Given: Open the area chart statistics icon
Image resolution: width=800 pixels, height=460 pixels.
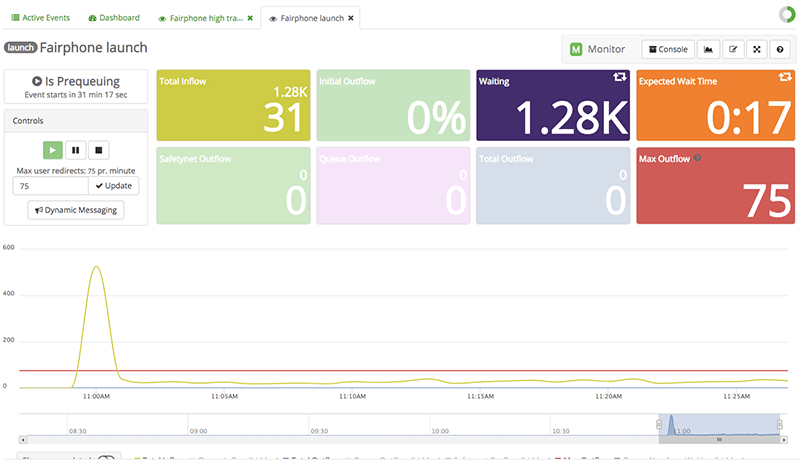Looking at the screenshot, I should (708, 49).
